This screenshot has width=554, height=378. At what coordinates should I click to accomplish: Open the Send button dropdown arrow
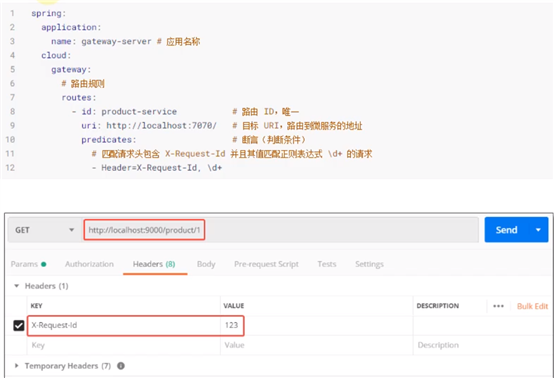click(x=538, y=230)
